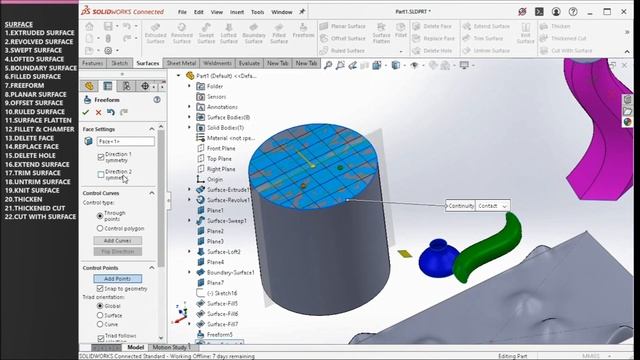Switch to the Evaluate tab
640x360 pixels.
(249, 63)
